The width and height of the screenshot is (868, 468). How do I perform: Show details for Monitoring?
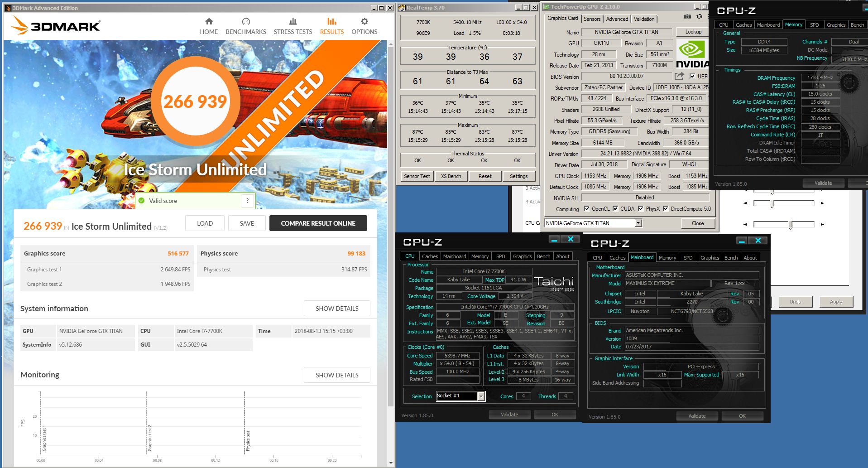click(x=337, y=375)
